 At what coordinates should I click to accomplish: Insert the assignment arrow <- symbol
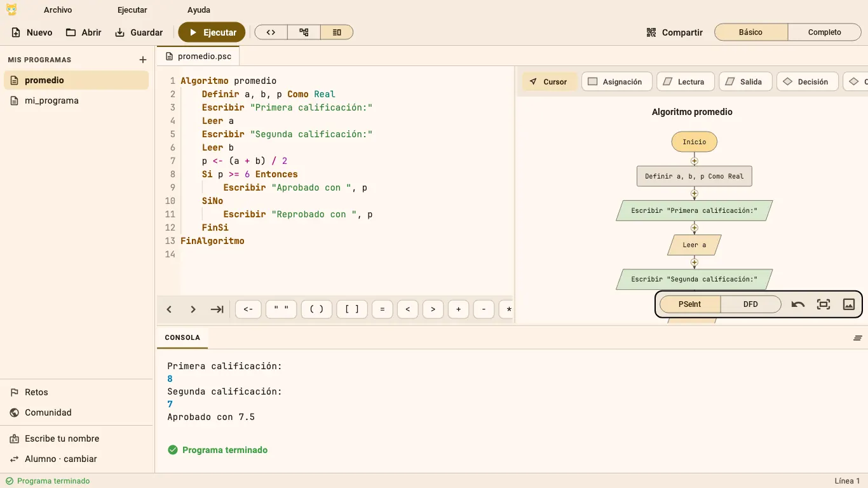[248, 309]
